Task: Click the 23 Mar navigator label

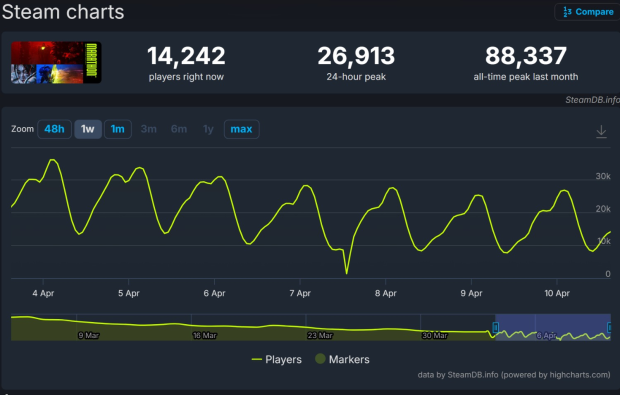Action: tap(320, 335)
